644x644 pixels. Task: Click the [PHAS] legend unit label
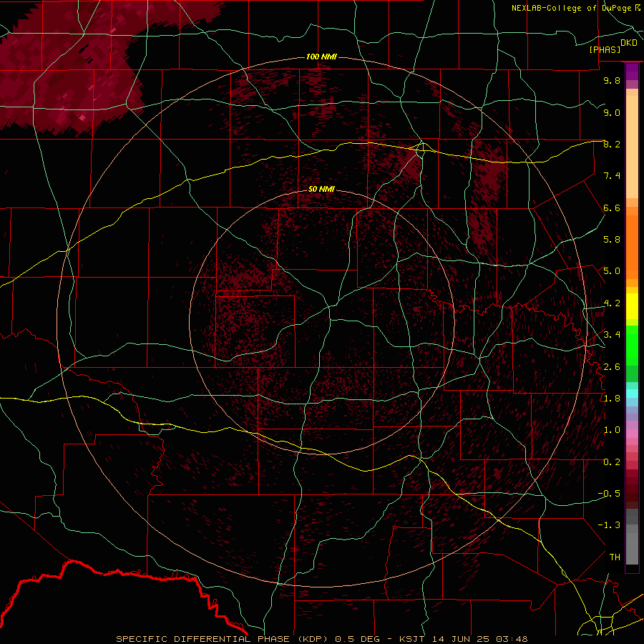coord(605,49)
